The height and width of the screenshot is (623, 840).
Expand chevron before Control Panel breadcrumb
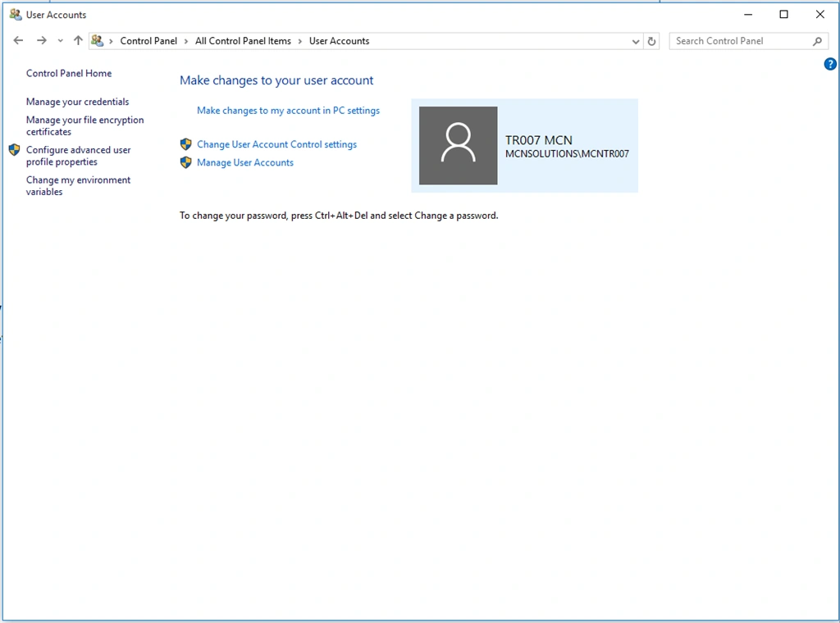pyautogui.click(x=111, y=41)
